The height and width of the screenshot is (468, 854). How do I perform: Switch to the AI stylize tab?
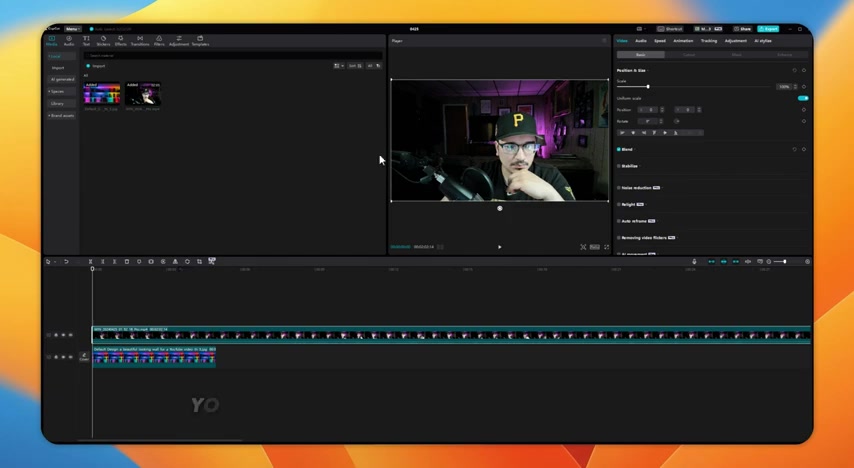tap(762, 41)
